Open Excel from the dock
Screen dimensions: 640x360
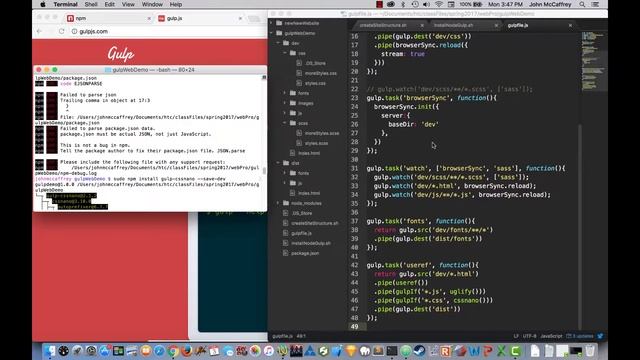coord(501,351)
